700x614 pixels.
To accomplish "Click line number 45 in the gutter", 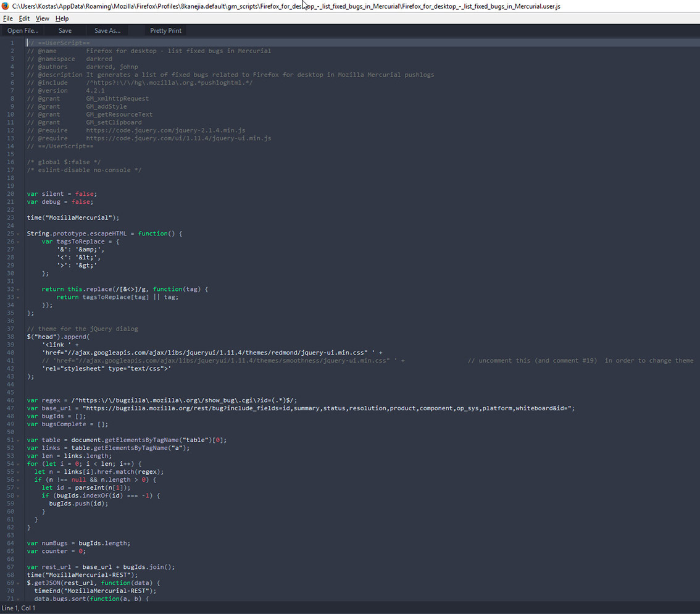I will tap(10, 392).
